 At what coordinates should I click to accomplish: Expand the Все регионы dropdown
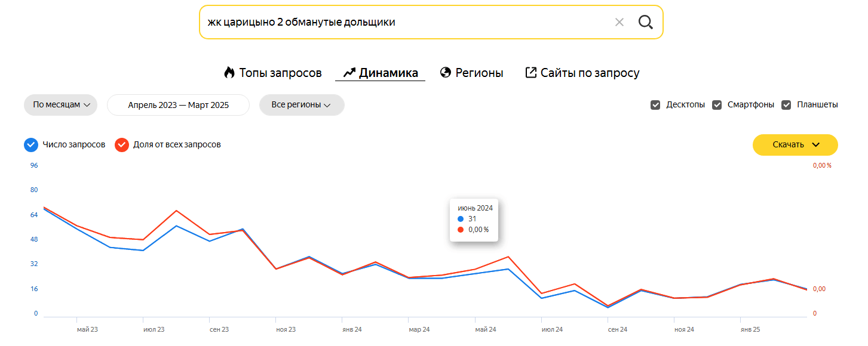point(301,105)
